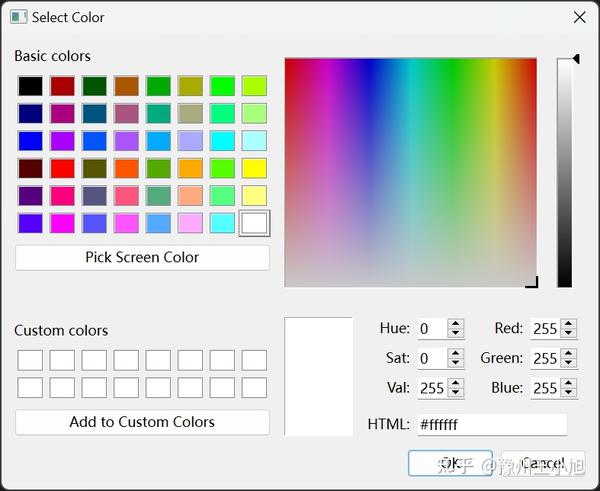This screenshot has width=600, height=491.
Task: Click the Pick Screen Color button
Action: point(142,258)
